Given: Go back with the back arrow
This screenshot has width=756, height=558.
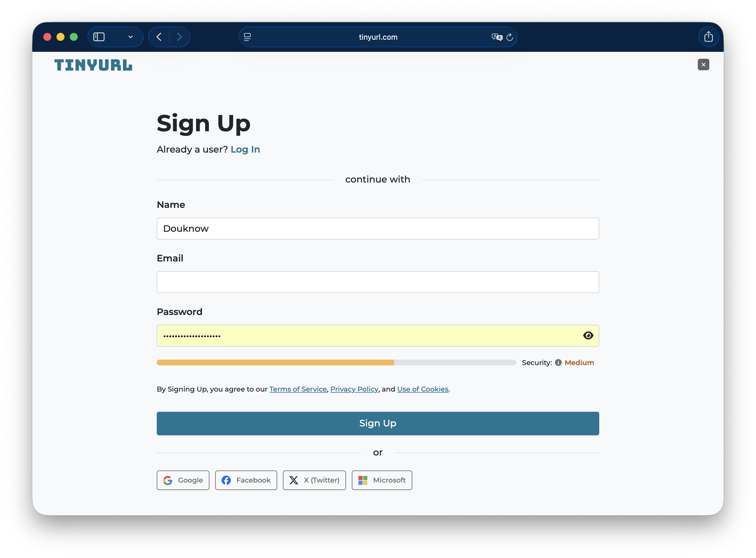Looking at the screenshot, I should pyautogui.click(x=159, y=37).
